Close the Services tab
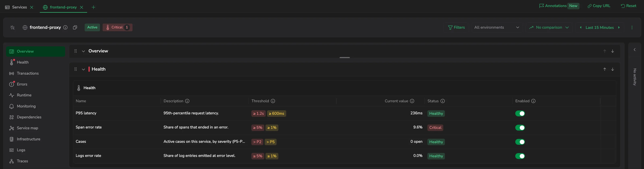This screenshot has width=644, height=169. pos(32,7)
